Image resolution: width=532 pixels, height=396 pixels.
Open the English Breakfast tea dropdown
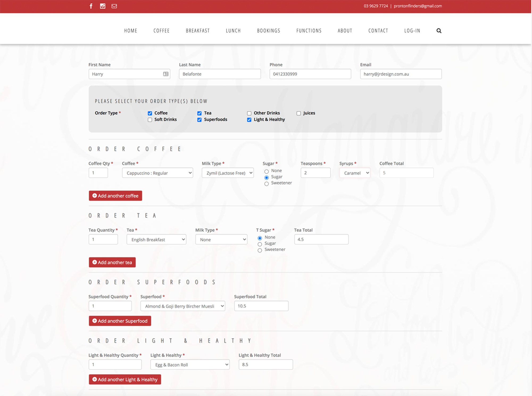(x=156, y=239)
